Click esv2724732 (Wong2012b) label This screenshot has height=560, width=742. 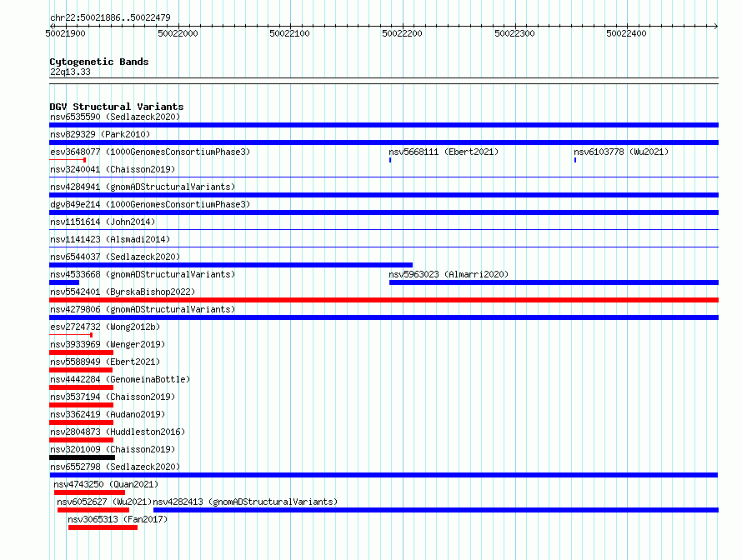(105, 327)
